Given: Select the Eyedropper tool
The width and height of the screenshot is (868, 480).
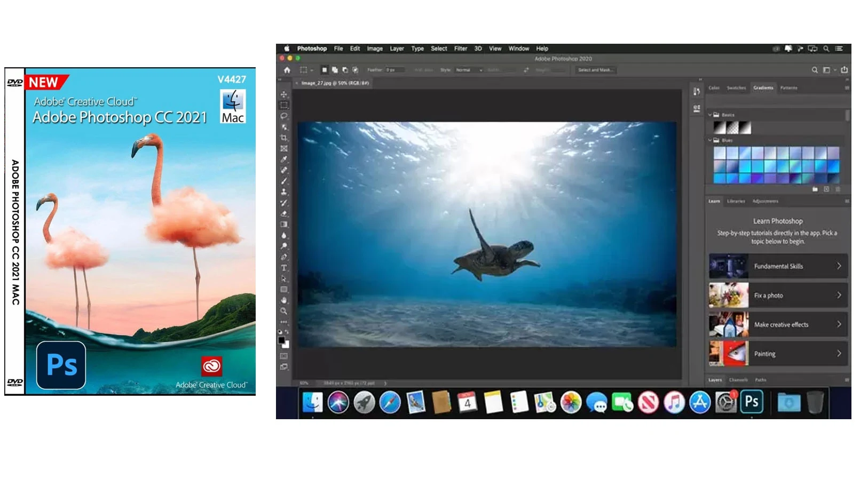Looking at the screenshot, I should [284, 159].
